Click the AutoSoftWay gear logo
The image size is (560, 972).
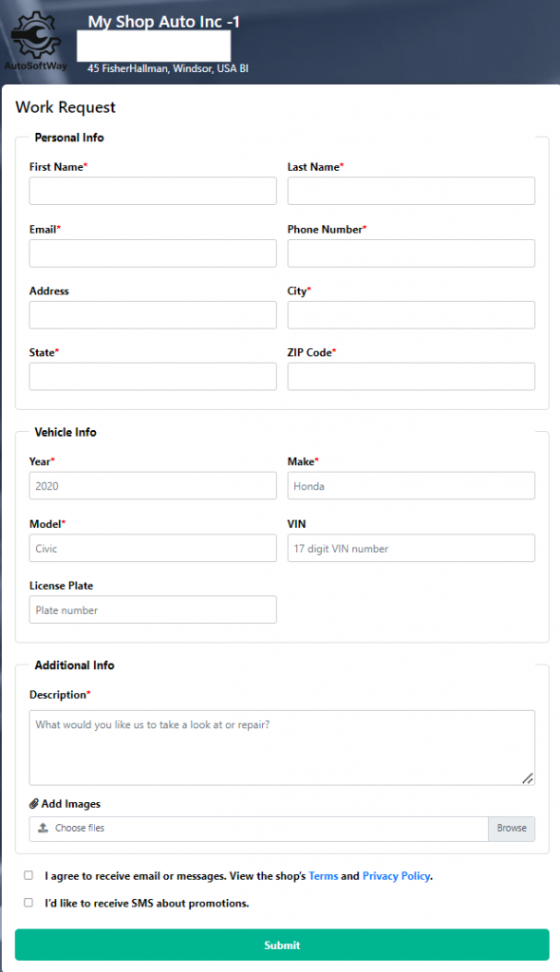pyautogui.click(x=36, y=40)
